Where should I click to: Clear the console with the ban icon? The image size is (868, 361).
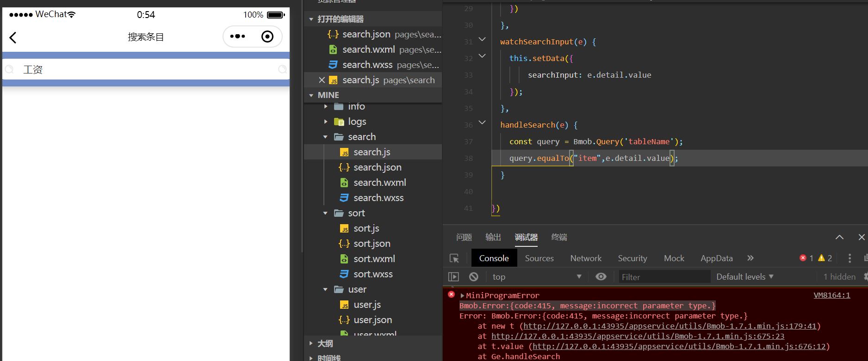point(473,277)
